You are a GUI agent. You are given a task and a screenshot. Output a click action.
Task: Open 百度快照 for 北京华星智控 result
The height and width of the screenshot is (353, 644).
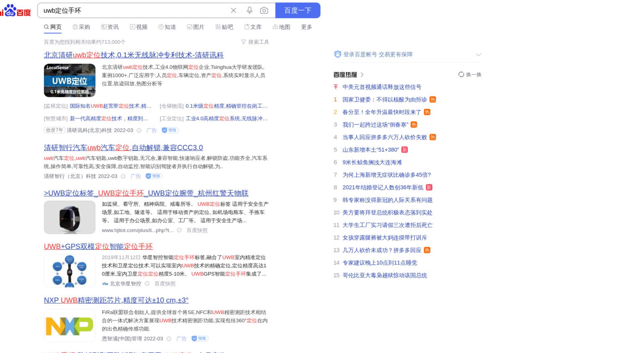[165, 284]
